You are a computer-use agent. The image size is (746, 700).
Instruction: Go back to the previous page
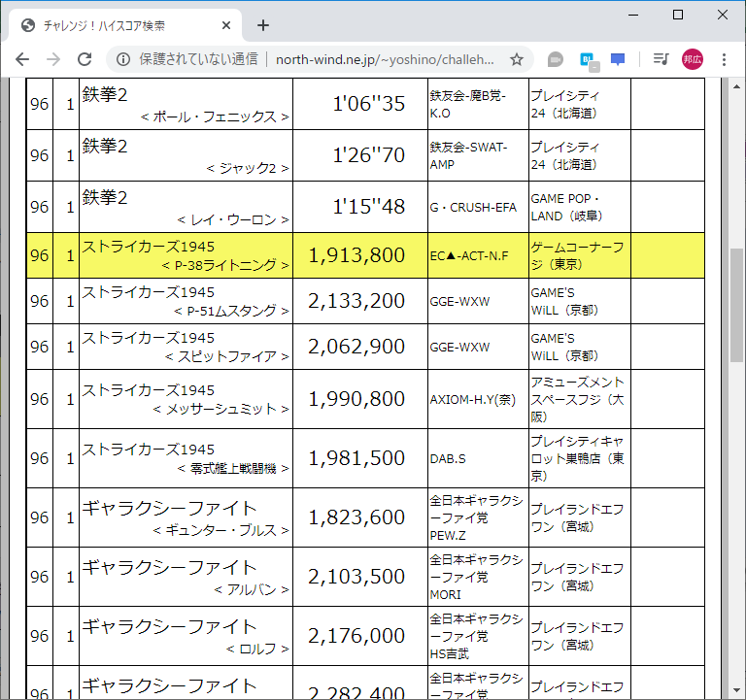click(22, 59)
